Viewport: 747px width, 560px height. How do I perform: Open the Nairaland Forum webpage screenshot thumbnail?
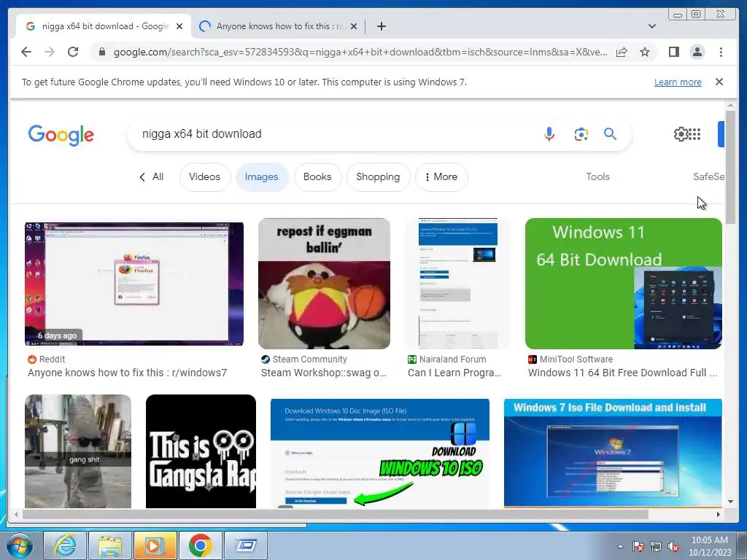(x=457, y=284)
